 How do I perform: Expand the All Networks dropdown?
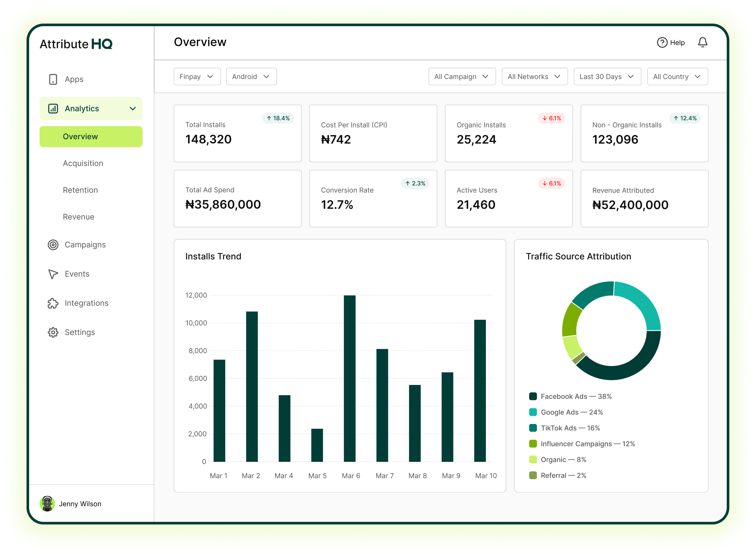(534, 76)
